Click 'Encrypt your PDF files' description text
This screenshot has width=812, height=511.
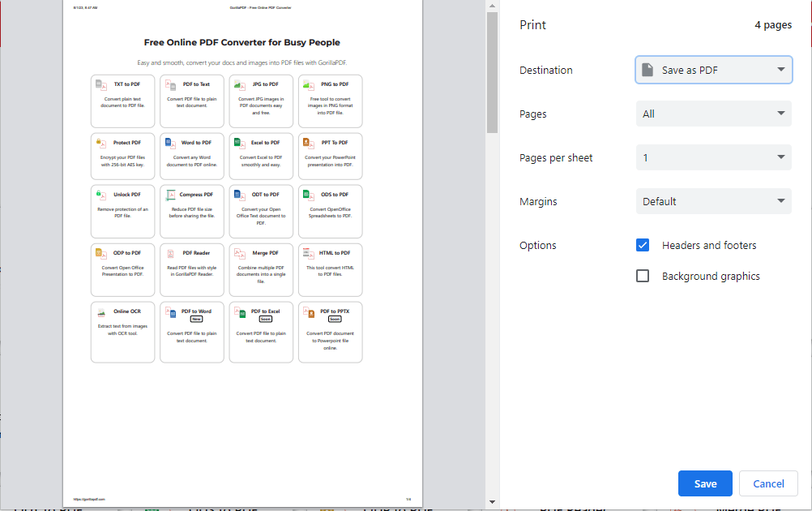pos(122,161)
